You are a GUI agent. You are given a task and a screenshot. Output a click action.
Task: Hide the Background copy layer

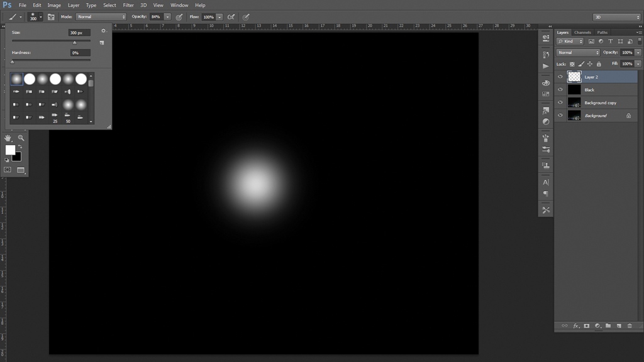pyautogui.click(x=560, y=102)
